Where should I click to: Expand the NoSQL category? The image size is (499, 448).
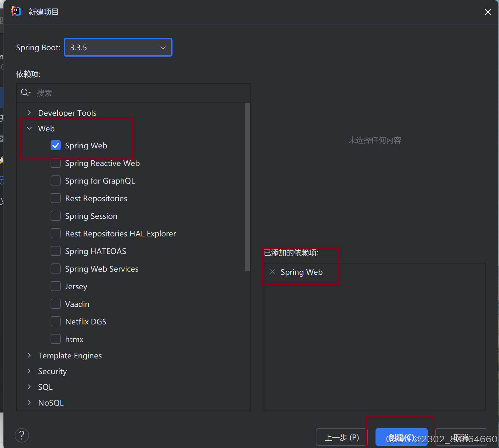point(29,402)
